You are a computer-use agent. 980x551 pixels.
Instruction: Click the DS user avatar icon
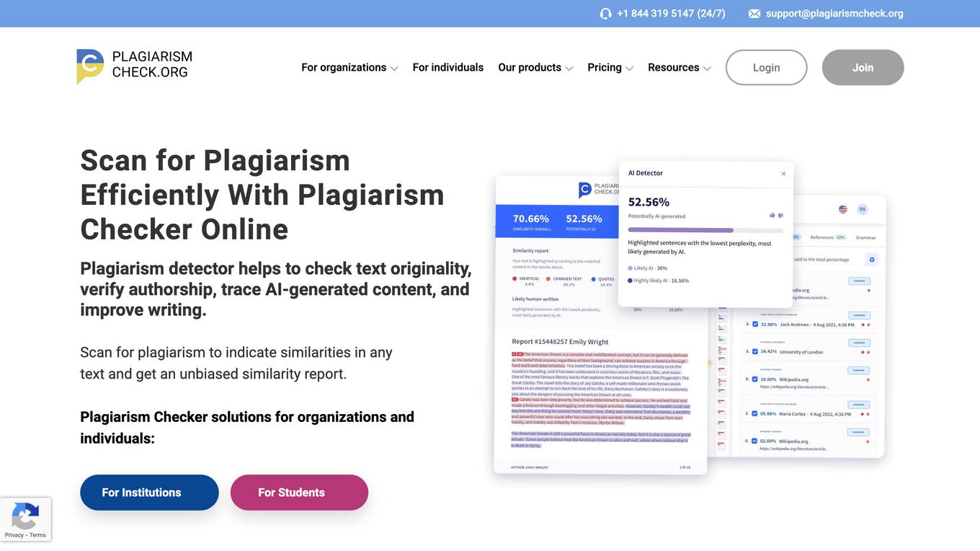click(x=863, y=209)
